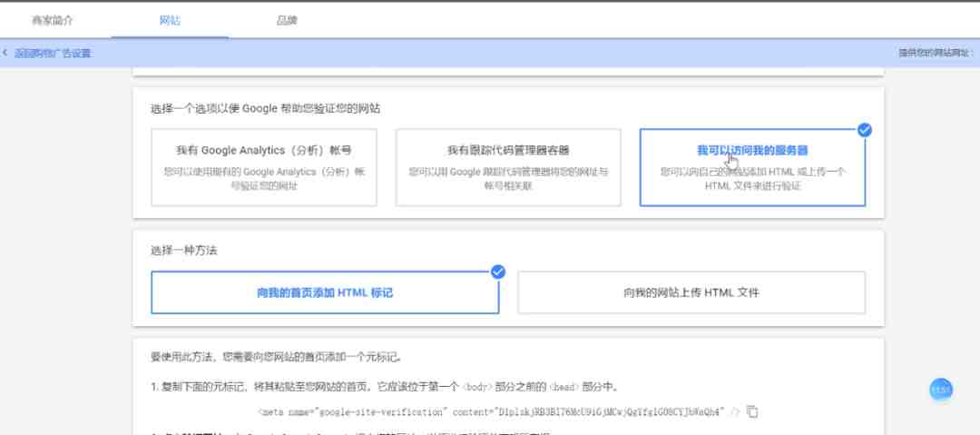Select the Google Analytics account option card
The width and height of the screenshot is (980, 435).
pyautogui.click(x=264, y=167)
